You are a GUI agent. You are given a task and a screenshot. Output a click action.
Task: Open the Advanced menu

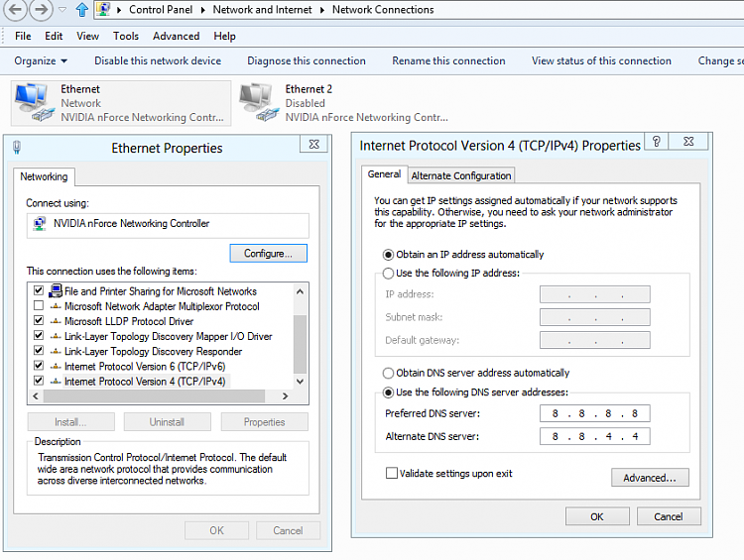[176, 36]
